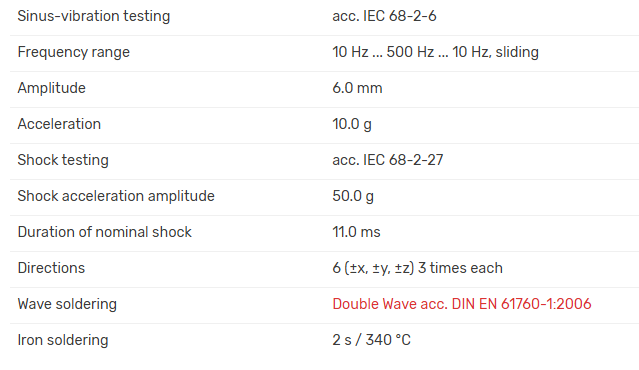Select the Shock acceleration amplitude label
The height and width of the screenshot is (370, 639).
click(x=116, y=196)
